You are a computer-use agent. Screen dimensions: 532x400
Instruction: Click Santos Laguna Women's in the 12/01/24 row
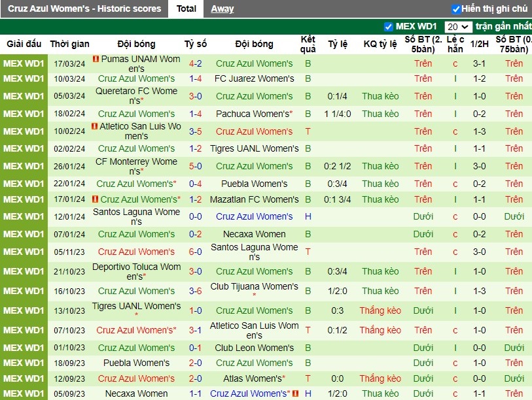[x=136, y=216]
